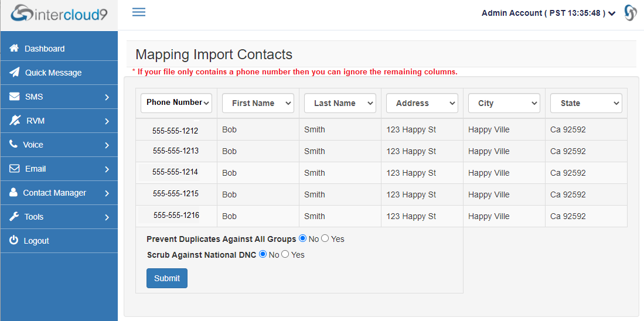Image resolution: width=644 pixels, height=321 pixels.
Task: Open the First Name column mapping dropdown
Action: click(x=258, y=103)
